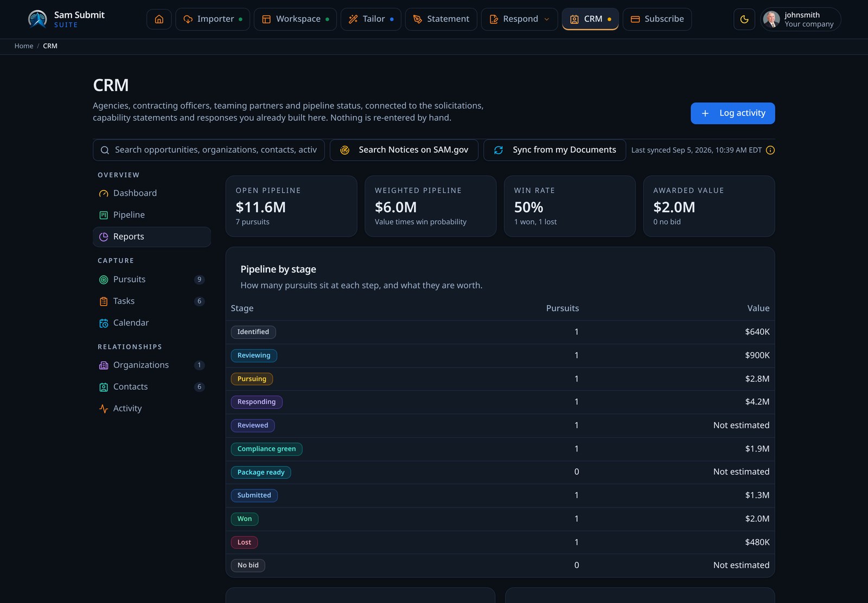The height and width of the screenshot is (603, 868).
Task: Select the Lost stage badge
Action: point(244,542)
